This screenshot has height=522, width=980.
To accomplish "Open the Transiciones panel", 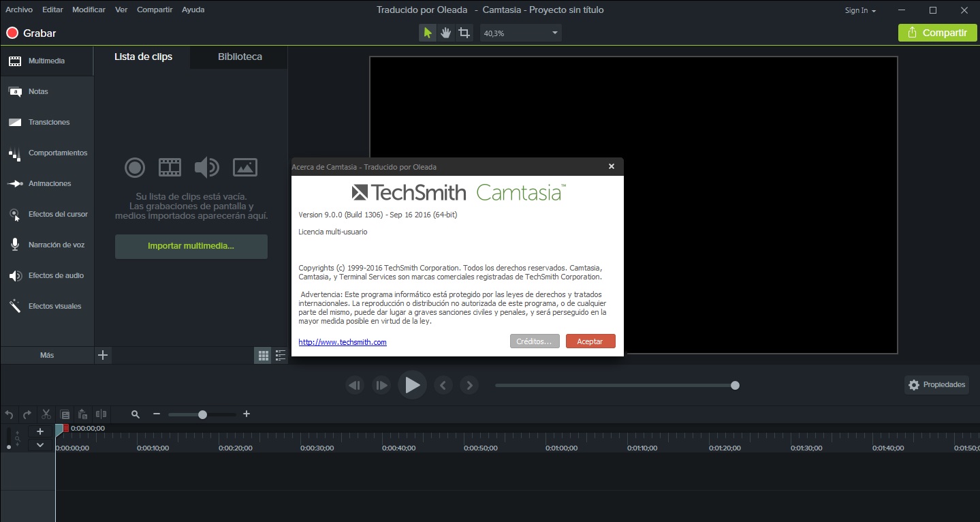I will pos(47,122).
